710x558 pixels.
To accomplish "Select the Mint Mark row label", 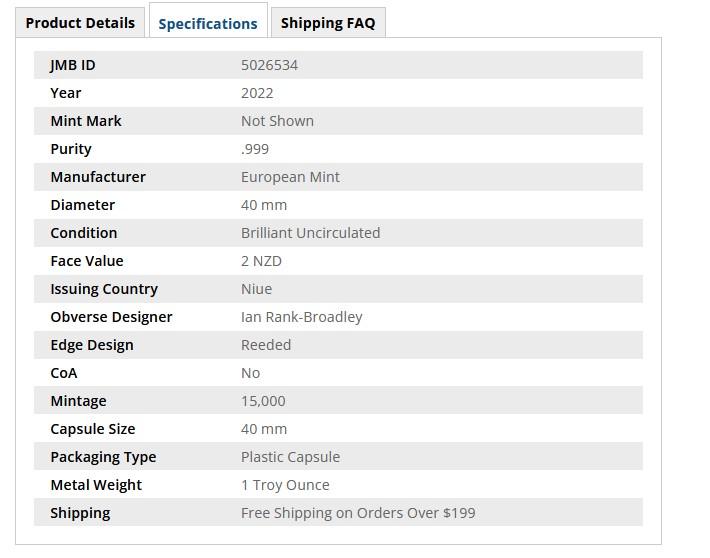I will pos(86,121).
